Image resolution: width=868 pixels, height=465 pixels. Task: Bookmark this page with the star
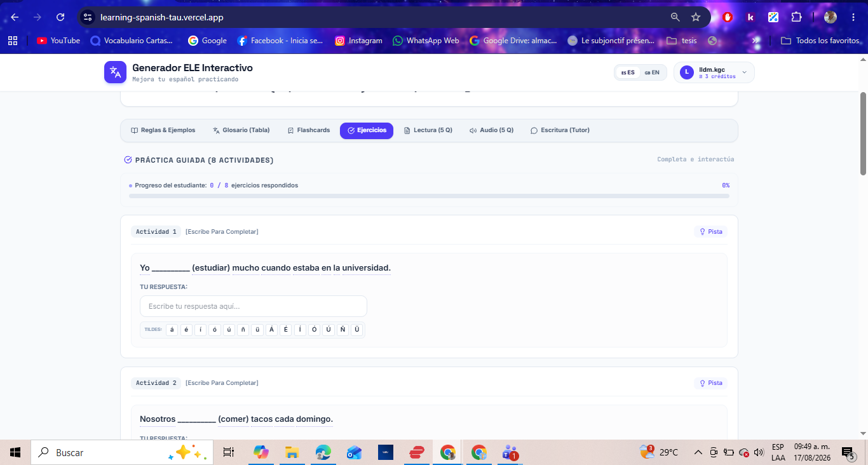click(696, 17)
